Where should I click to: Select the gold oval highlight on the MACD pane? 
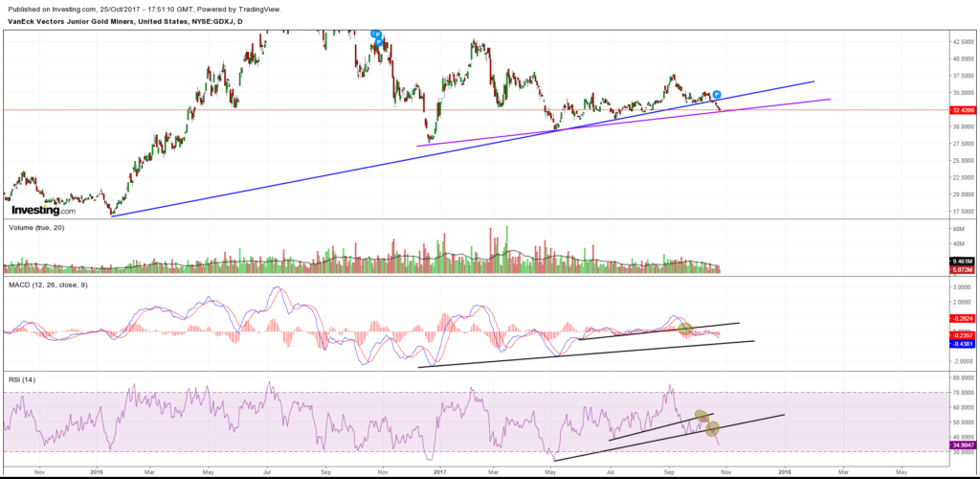(685, 329)
